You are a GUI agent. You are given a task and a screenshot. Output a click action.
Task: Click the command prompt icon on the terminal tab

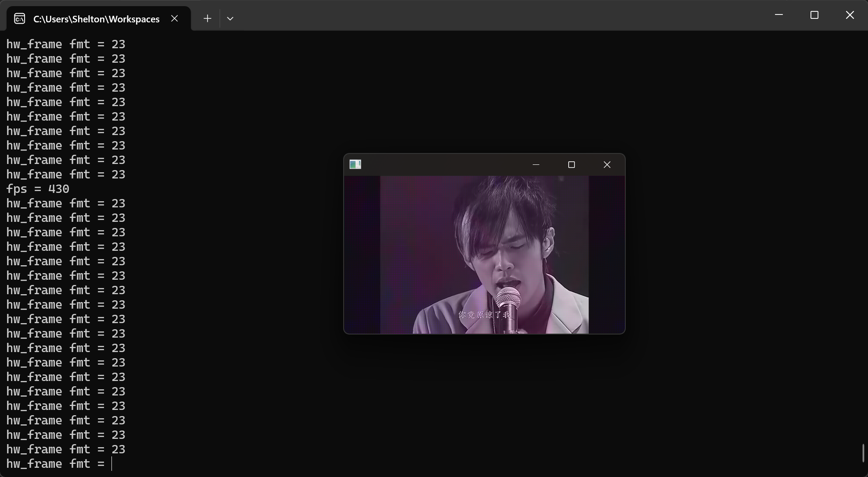click(19, 18)
